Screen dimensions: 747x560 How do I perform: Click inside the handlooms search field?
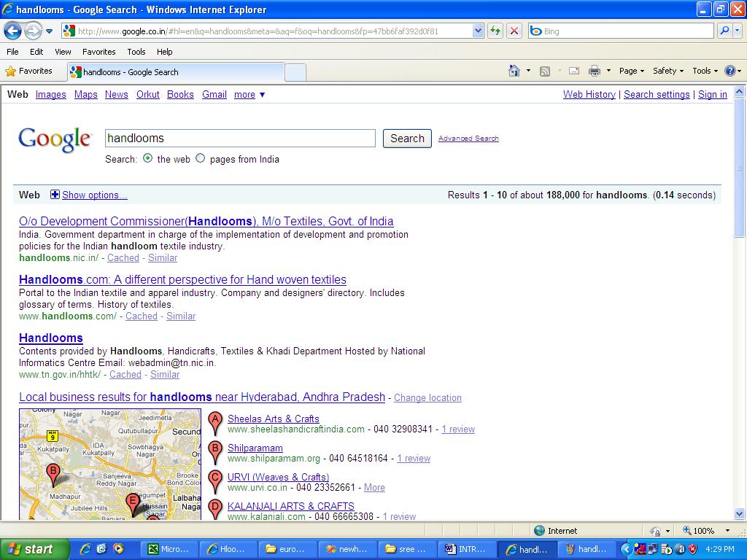coord(240,138)
